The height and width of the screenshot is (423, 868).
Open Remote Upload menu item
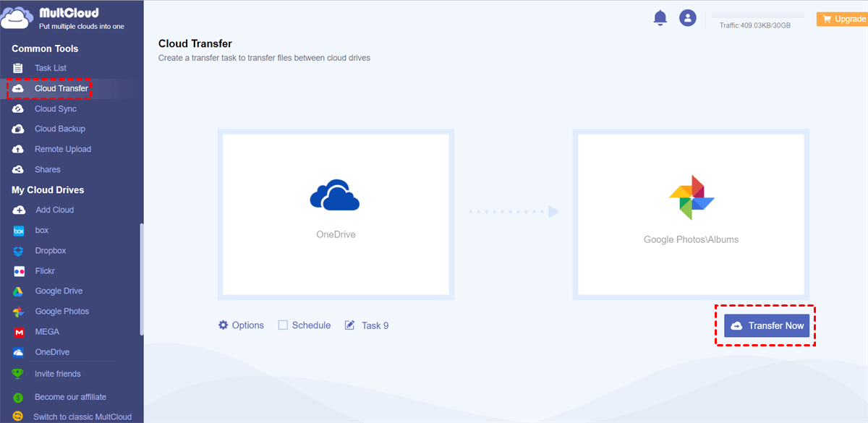click(x=63, y=149)
